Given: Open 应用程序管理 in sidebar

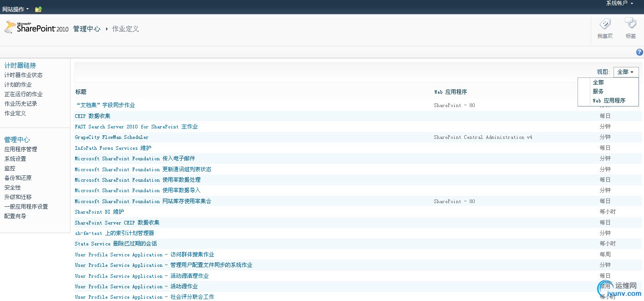Looking at the screenshot, I should click(20, 149).
